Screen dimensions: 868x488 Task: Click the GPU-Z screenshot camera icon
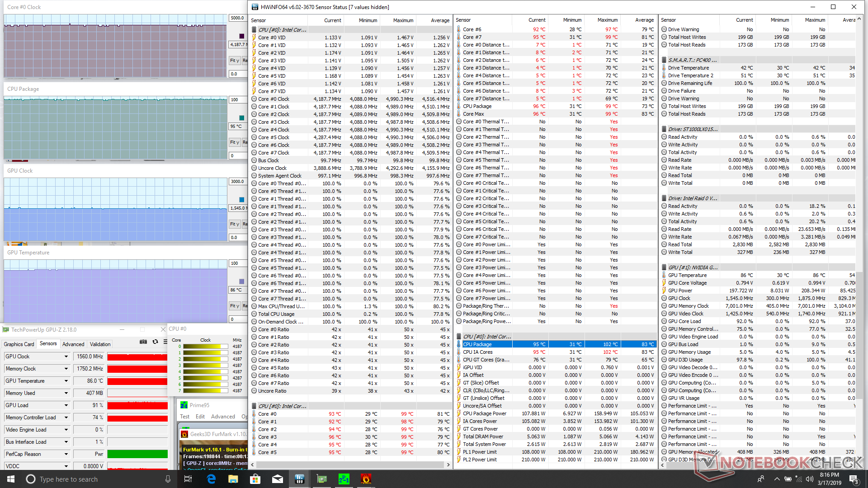click(143, 342)
